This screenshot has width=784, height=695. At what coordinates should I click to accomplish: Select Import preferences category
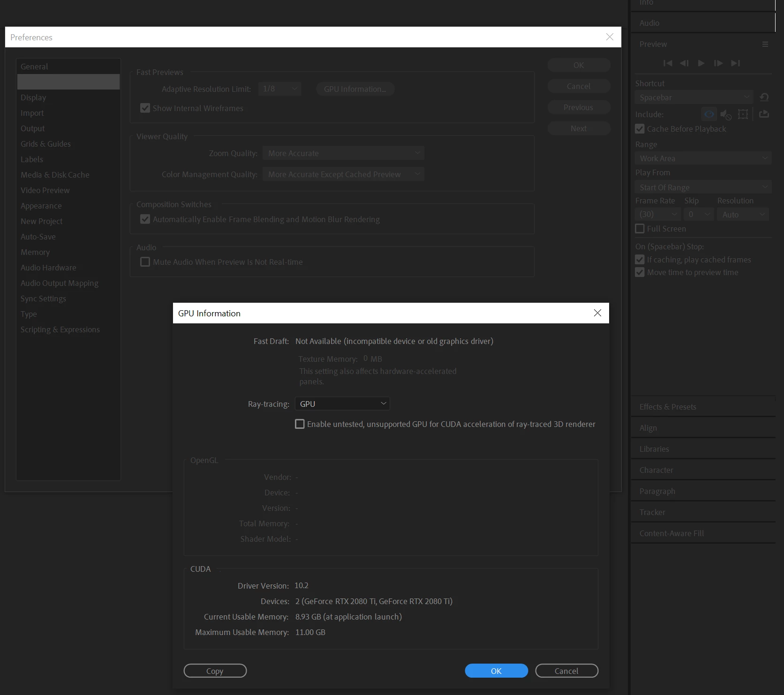pos(68,113)
